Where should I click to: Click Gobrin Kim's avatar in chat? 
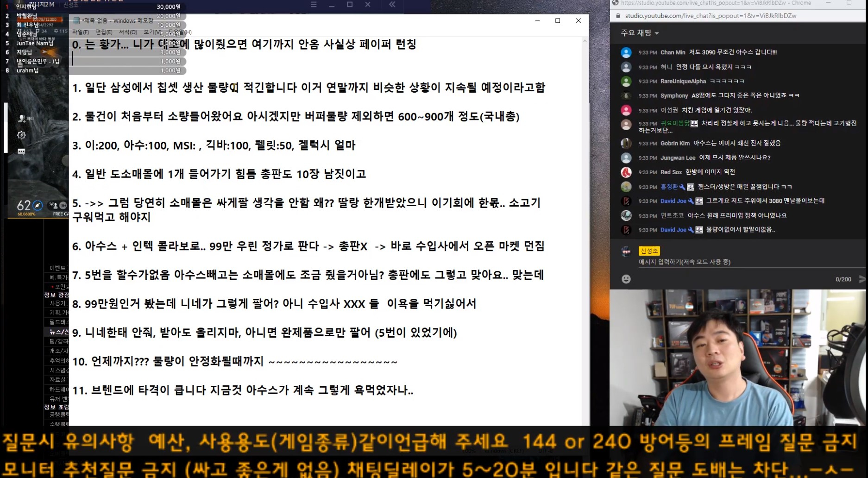point(626,144)
